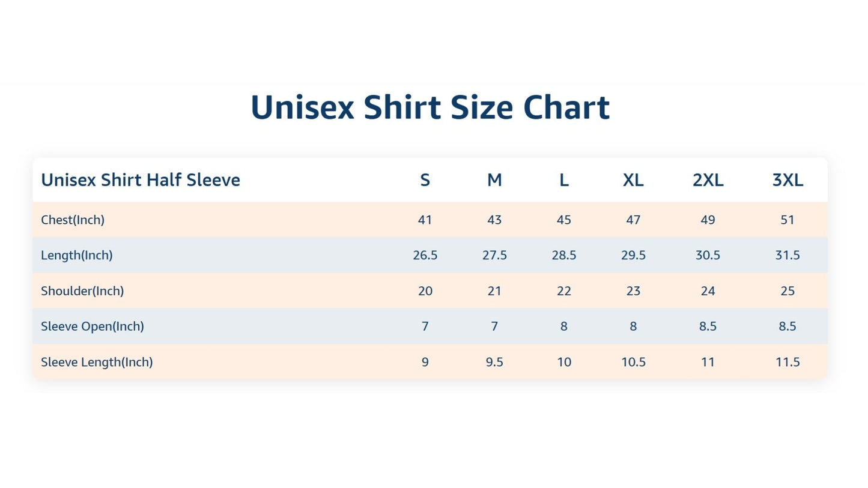
Task: Click sleeve open value for size M
Action: click(494, 327)
